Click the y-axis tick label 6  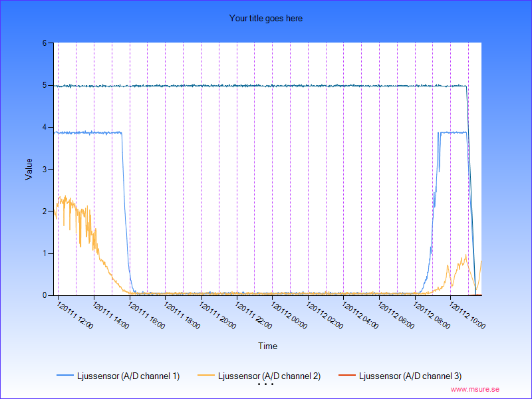[x=43, y=43]
